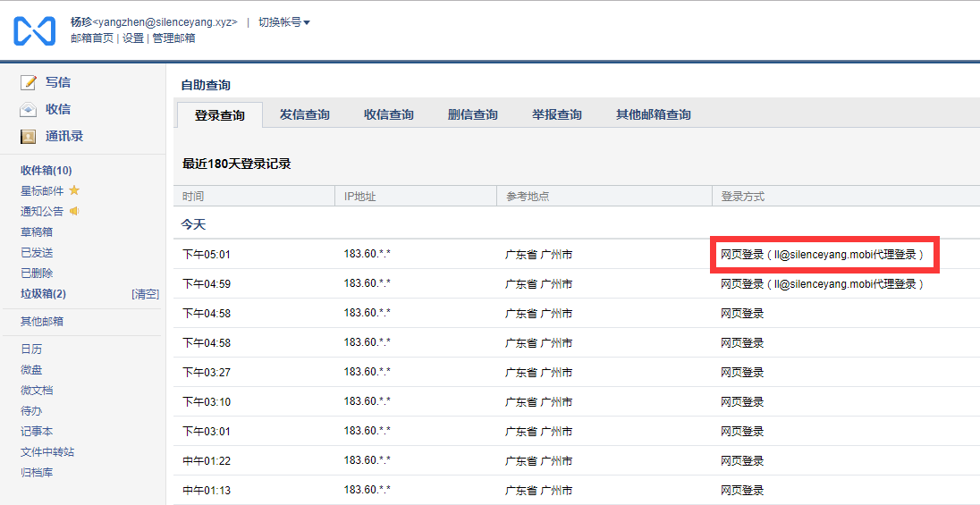Viewport: 980px width, 505px height.
Task: Switch to the 发信查询 tab
Action: [x=304, y=114]
